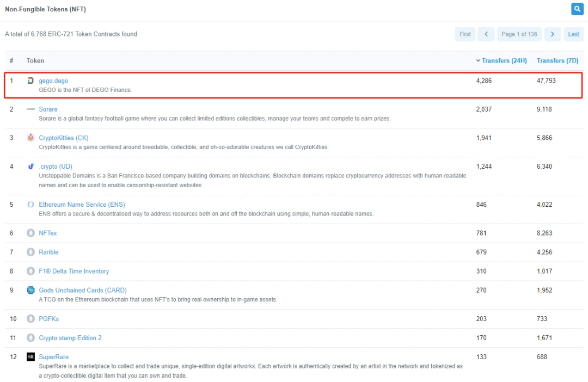Click the 24H transfers value 1,244
Image resolution: width=588 pixels, height=382 pixels.
(x=484, y=166)
